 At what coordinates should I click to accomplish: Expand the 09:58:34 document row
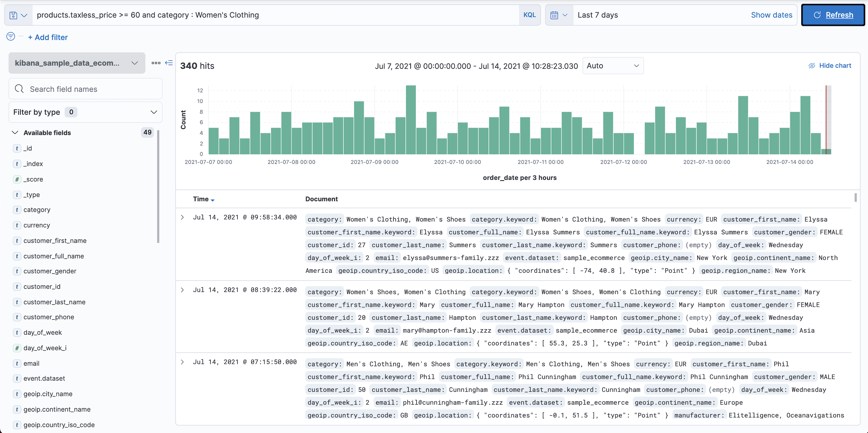(x=182, y=218)
